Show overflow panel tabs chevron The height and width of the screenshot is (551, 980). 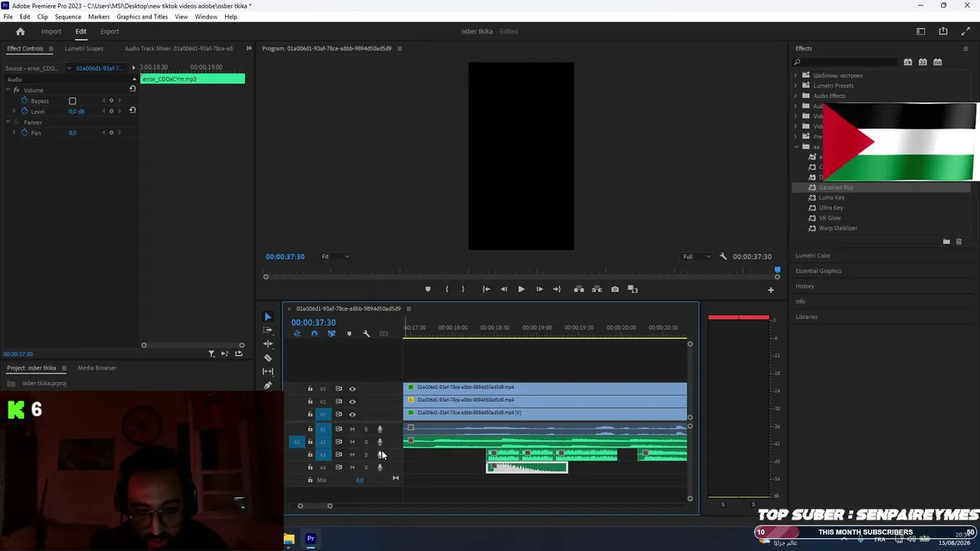[248, 48]
